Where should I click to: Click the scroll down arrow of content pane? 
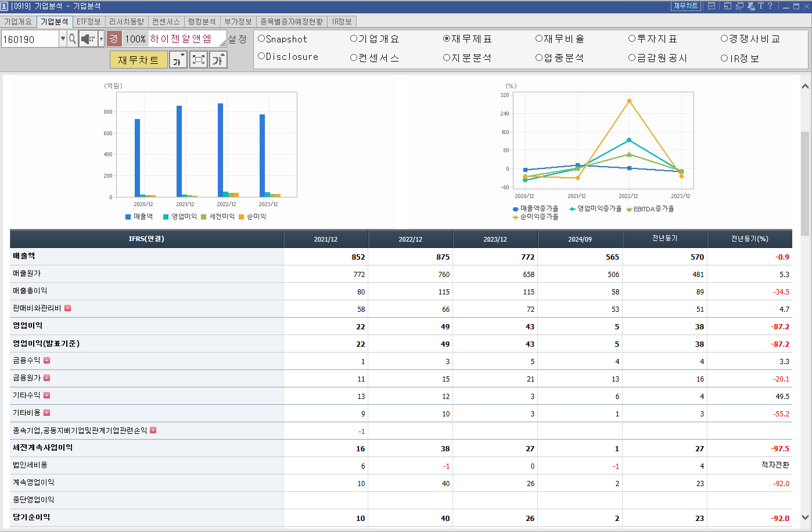click(805, 517)
